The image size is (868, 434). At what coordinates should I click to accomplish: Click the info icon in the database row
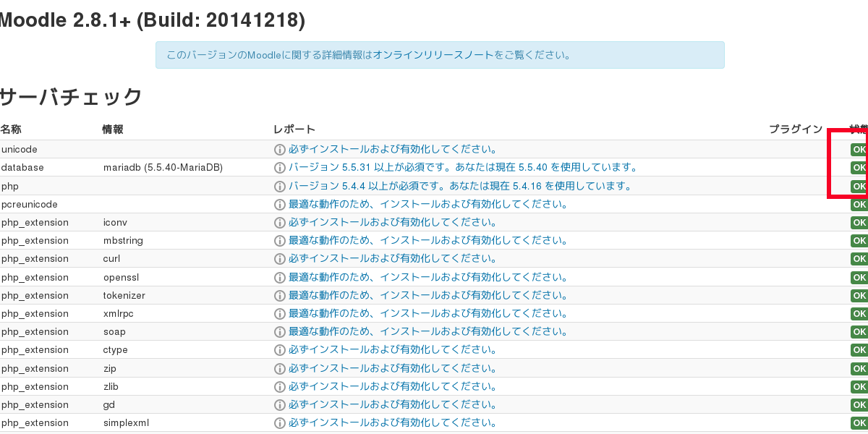coord(280,168)
